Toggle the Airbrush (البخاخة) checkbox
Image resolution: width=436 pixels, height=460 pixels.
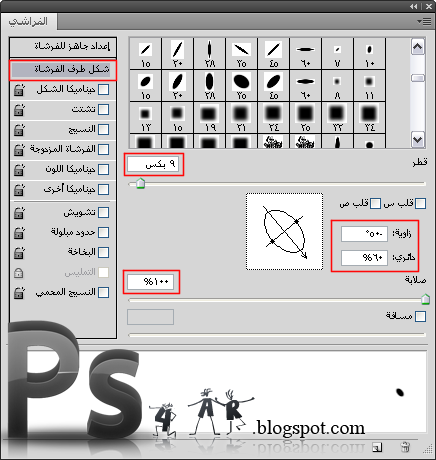pos(104,252)
